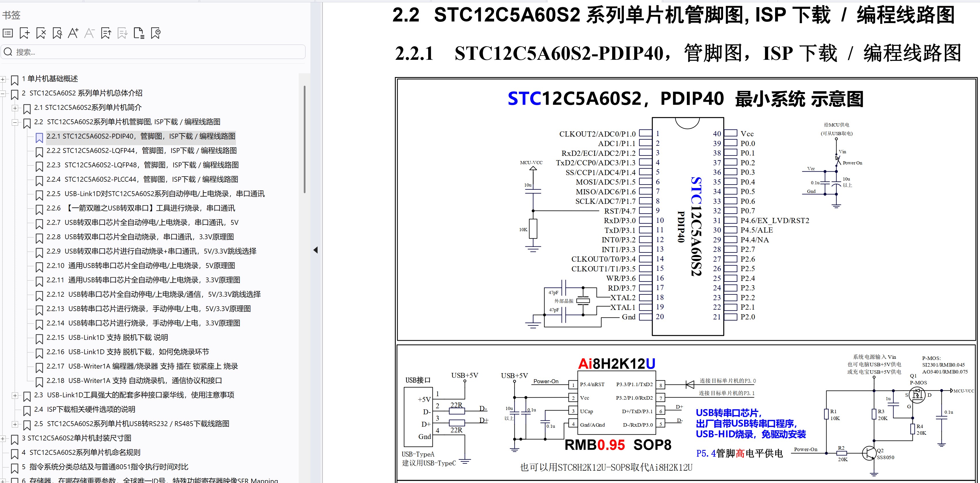Click the 'RMB0.95 SOP8' text in document
Viewport: 980px width, 483px height.
click(618, 445)
